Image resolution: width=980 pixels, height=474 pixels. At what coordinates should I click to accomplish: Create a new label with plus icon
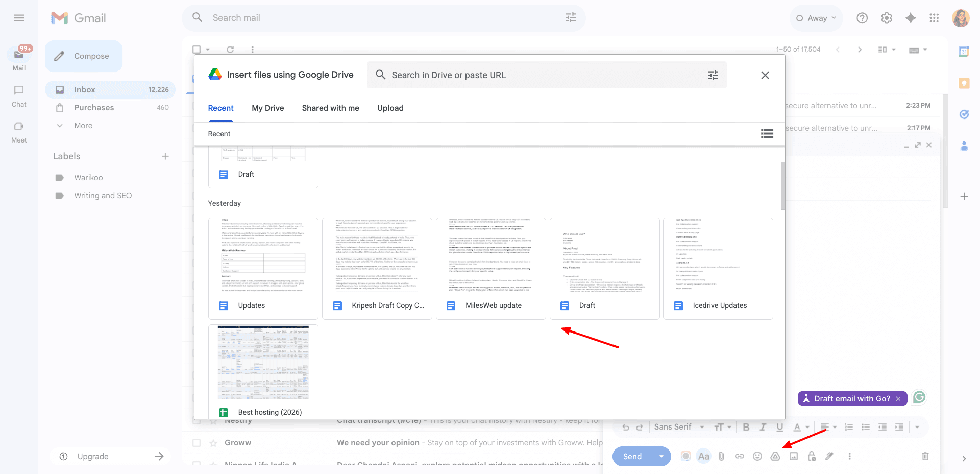tap(165, 156)
